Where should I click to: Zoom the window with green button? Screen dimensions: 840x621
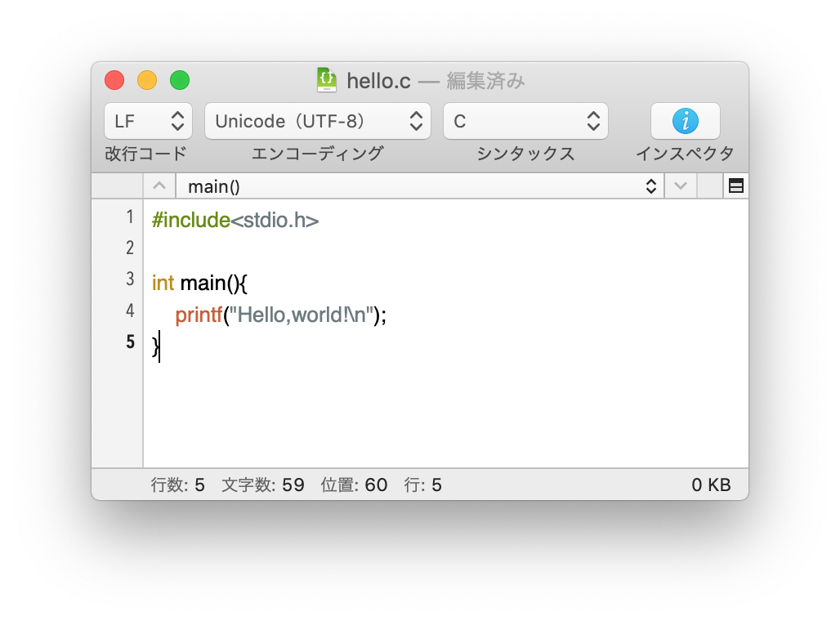pos(180,80)
